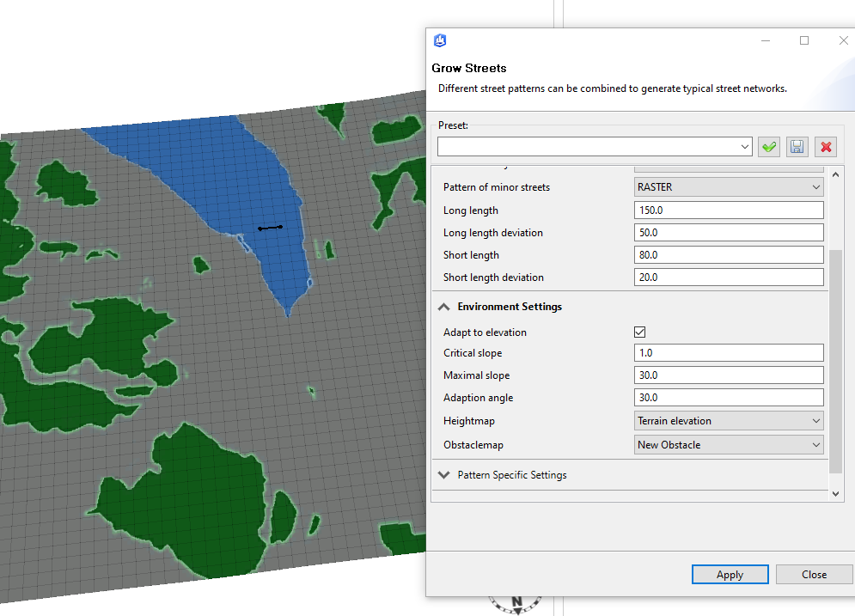
Task: Click the CityEngine icon in title bar
Action: [x=439, y=40]
